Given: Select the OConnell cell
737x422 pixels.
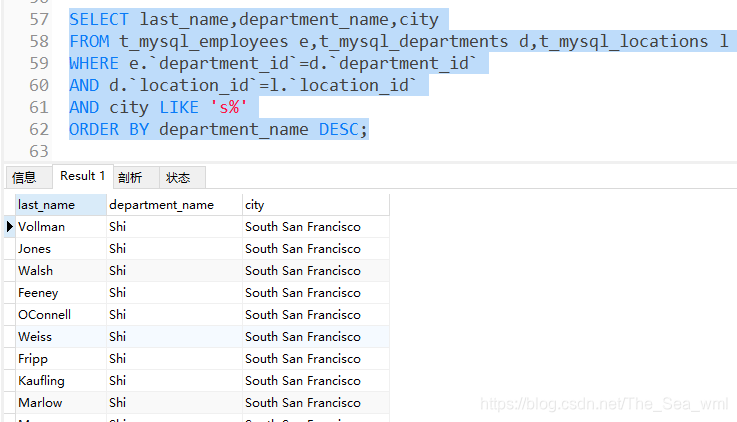Looking at the screenshot, I should (61, 315).
